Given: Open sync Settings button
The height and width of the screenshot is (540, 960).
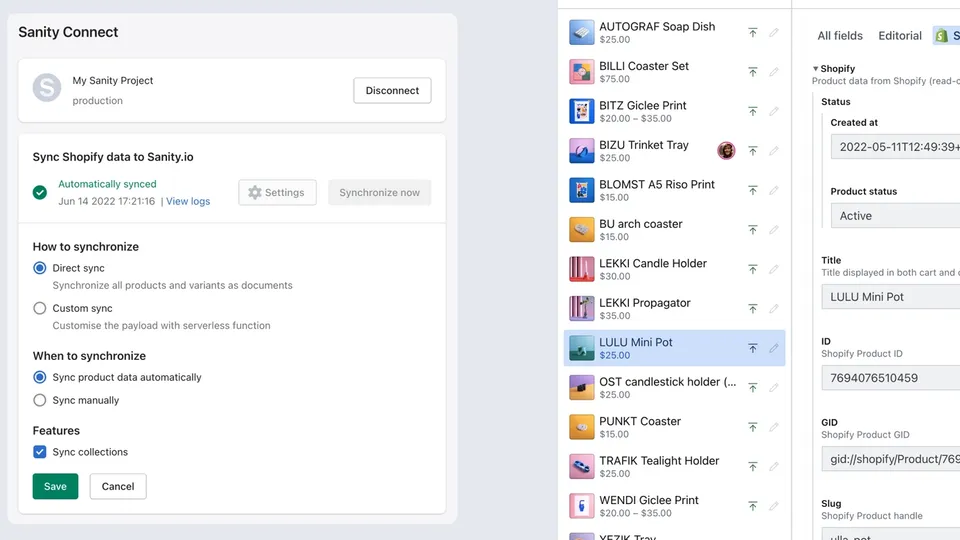Looking at the screenshot, I should point(277,192).
